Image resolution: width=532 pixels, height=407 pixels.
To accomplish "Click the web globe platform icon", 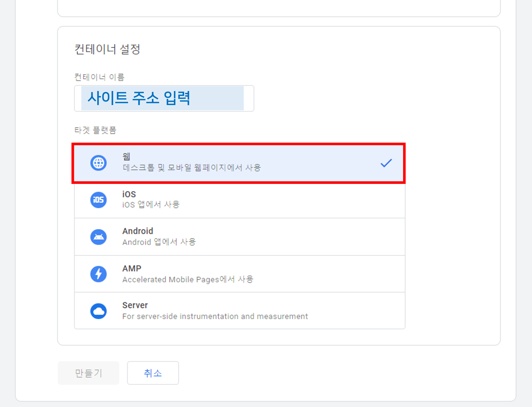I will 98,163.
